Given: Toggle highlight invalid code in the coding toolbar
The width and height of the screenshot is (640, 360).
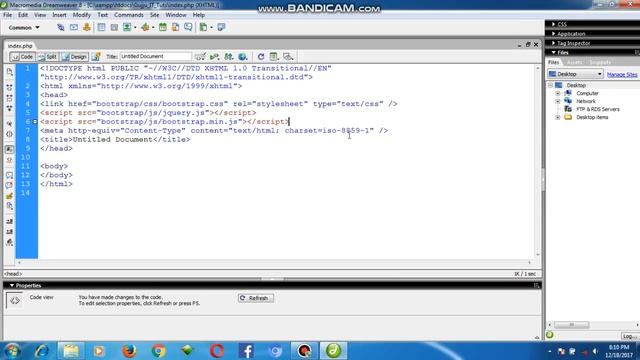Looking at the screenshot, I should click(9, 160).
